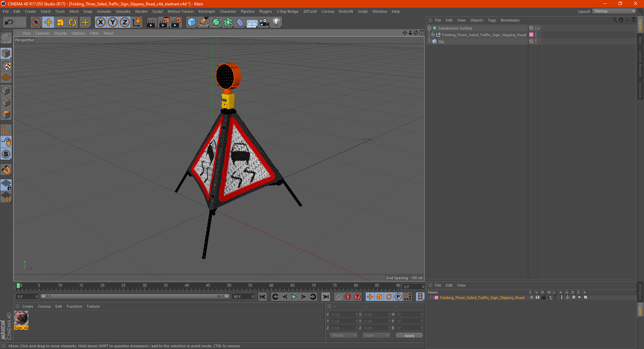
Task: Open Material Manager Texture menu
Action: tap(93, 306)
